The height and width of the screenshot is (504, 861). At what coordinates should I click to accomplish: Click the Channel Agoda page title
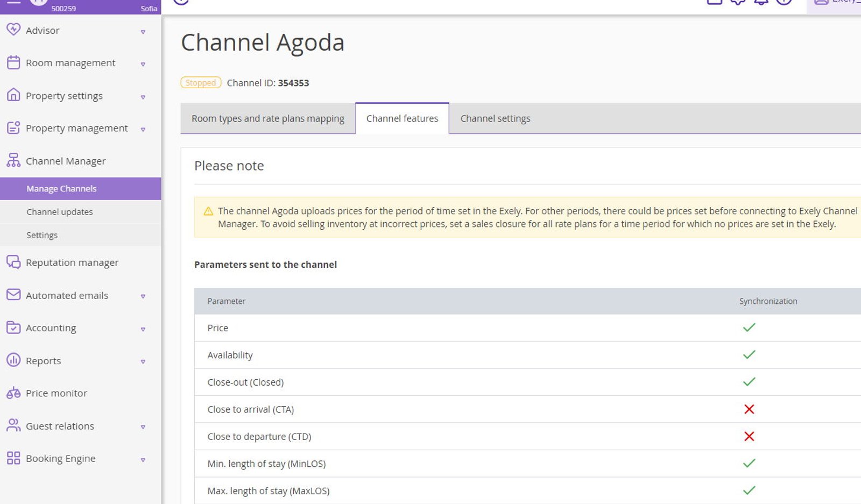click(263, 42)
